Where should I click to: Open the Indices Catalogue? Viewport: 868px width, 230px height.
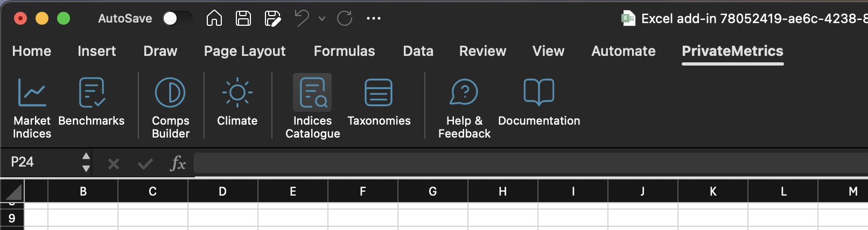[312, 106]
